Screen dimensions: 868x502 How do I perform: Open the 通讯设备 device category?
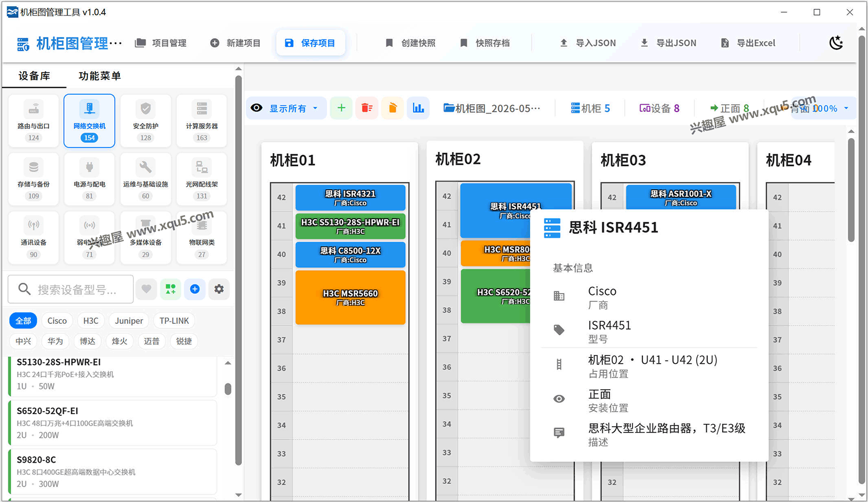[x=34, y=237]
